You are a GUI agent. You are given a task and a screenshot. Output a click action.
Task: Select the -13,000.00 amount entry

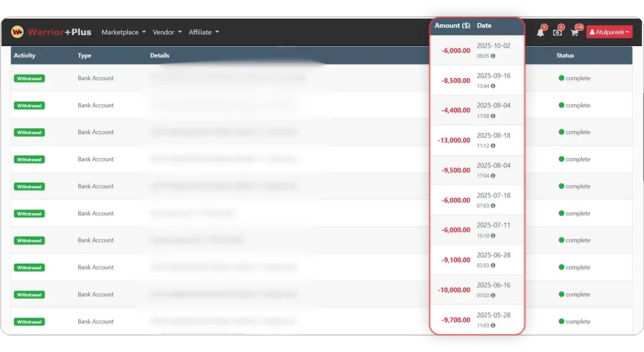(454, 140)
